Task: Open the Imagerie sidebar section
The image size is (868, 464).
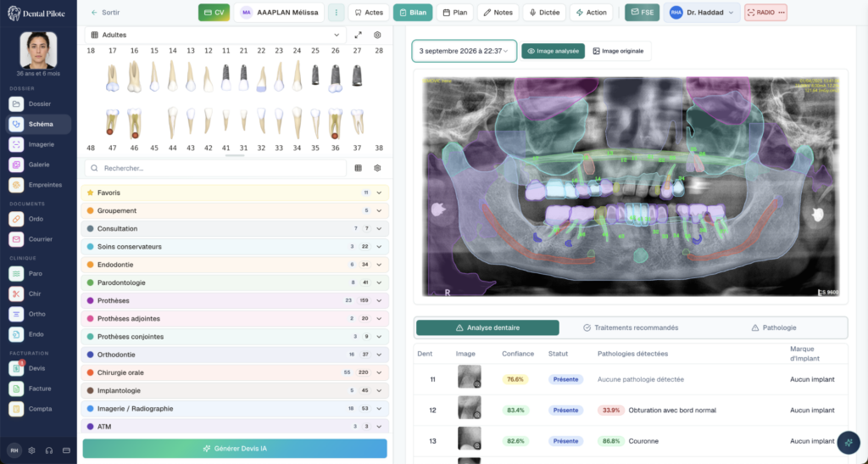Action: 38,144
